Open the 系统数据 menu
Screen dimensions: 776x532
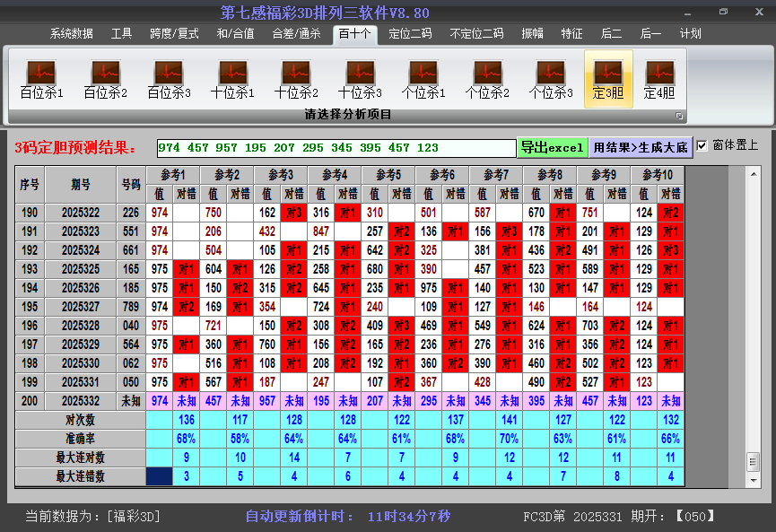(x=70, y=33)
